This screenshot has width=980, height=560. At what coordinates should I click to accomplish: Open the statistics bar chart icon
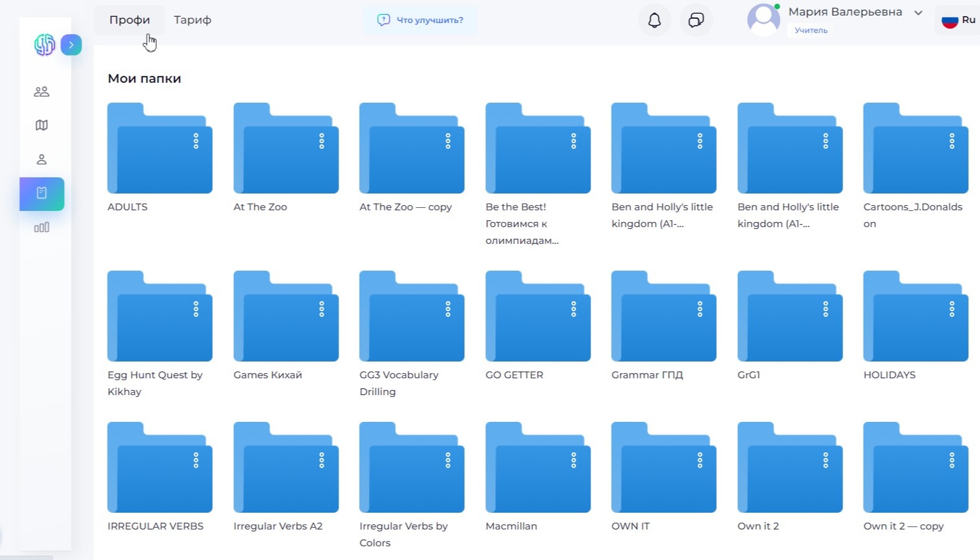42,228
